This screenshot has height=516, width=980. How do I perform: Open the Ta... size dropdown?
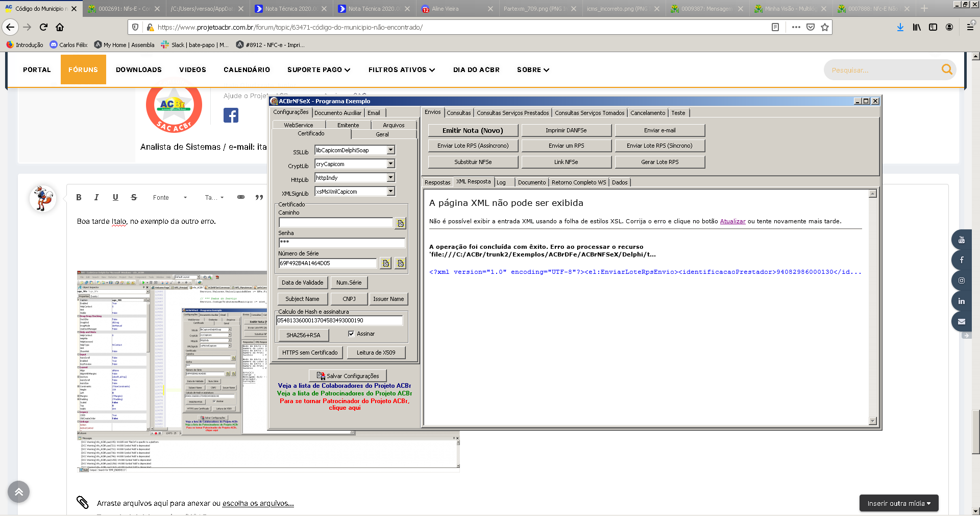pos(214,197)
